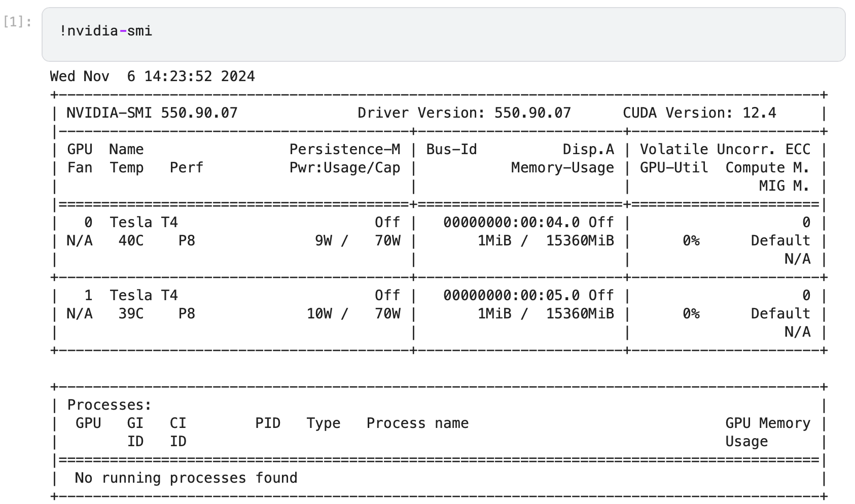Click Tesla T4 name in GPU 0 row
Image resolution: width=855 pixels, height=504 pixels.
[144, 223]
